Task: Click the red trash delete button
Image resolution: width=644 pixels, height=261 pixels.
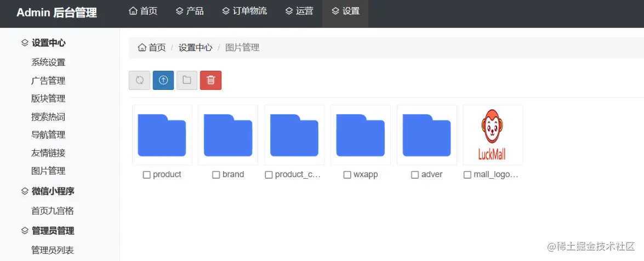Action: (x=210, y=80)
